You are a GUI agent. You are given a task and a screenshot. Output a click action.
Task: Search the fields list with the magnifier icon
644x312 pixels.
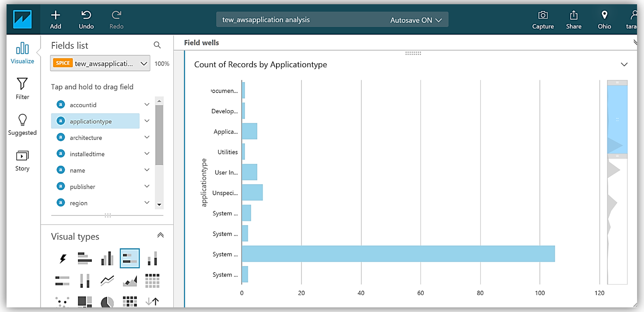click(157, 45)
